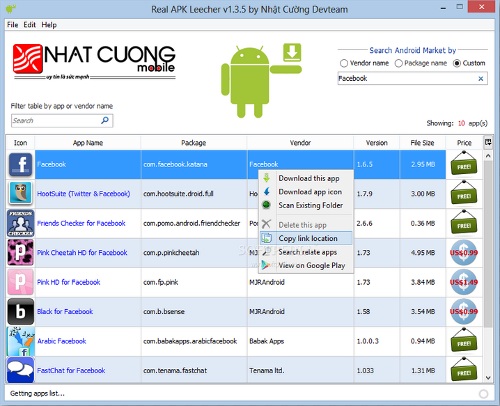The width and height of the screenshot is (500, 406).
Task: Click the green Android download robot image
Action: (261, 80)
